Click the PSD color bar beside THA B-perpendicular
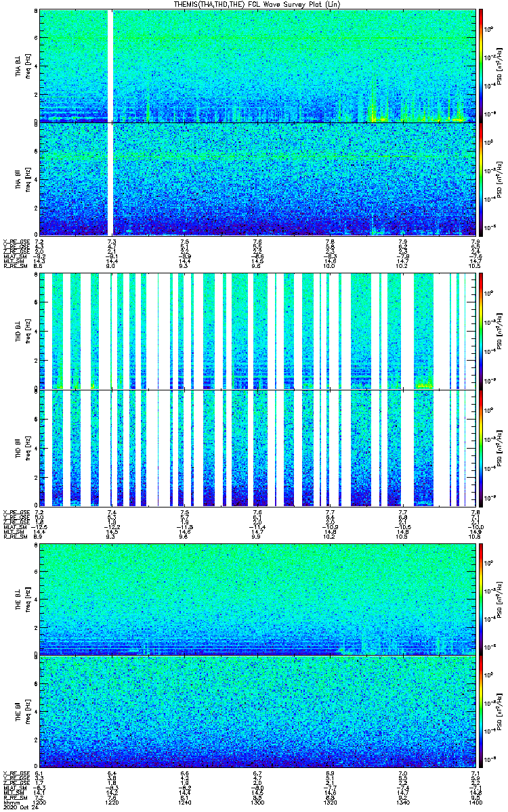508x812 pixels. click(481, 66)
